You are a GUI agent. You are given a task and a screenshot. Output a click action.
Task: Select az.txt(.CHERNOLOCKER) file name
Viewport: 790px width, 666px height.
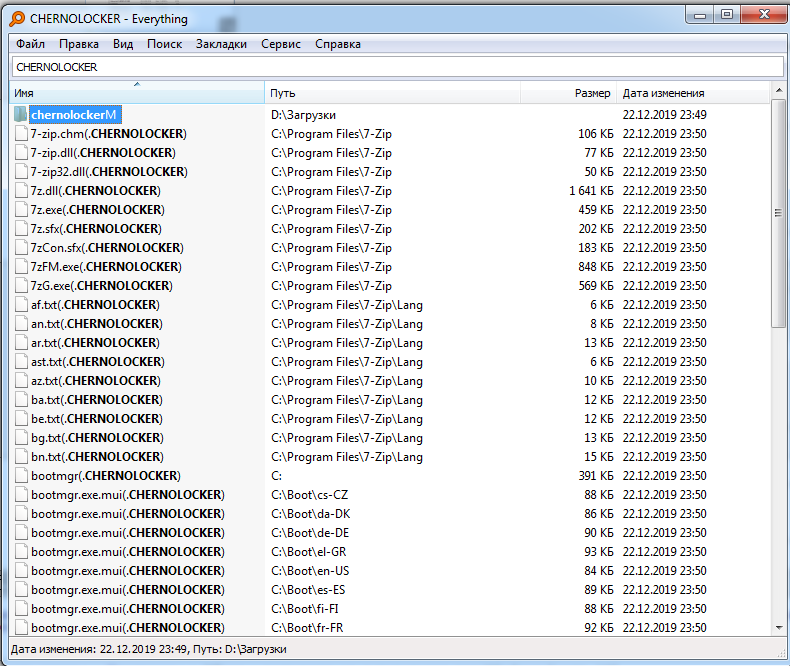pos(95,381)
